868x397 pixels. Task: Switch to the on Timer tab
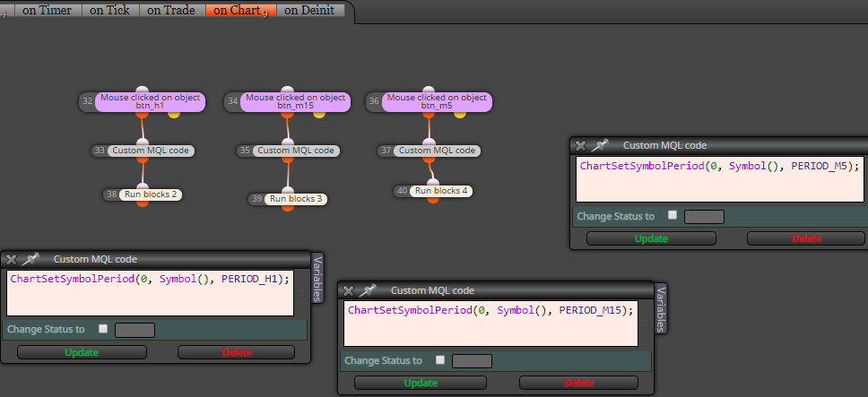click(47, 10)
